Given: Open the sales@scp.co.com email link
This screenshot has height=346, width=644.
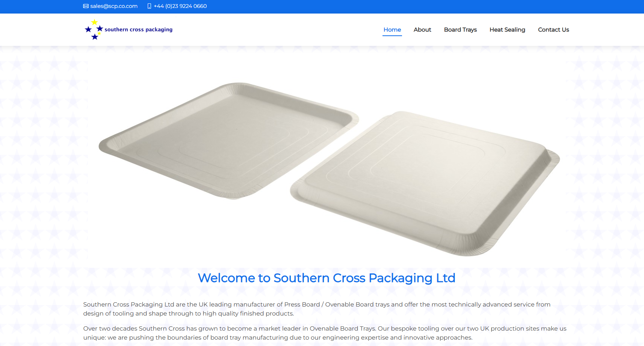Looking at the screenshot, I should [x=114, y=6].
